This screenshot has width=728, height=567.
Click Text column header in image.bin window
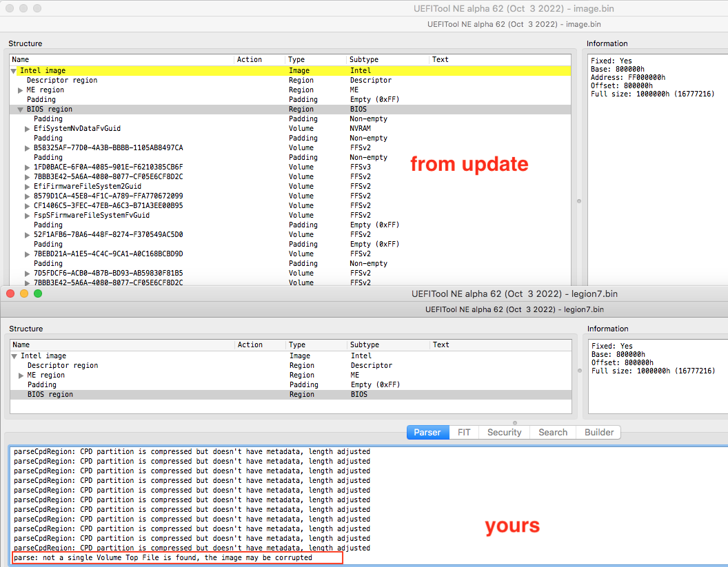click(500, 59)
